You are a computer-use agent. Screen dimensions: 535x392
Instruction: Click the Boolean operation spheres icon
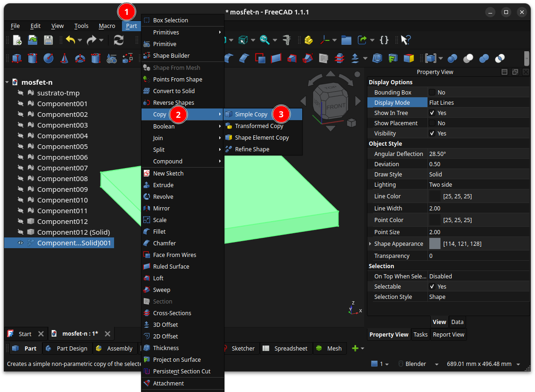click(453, 58)
